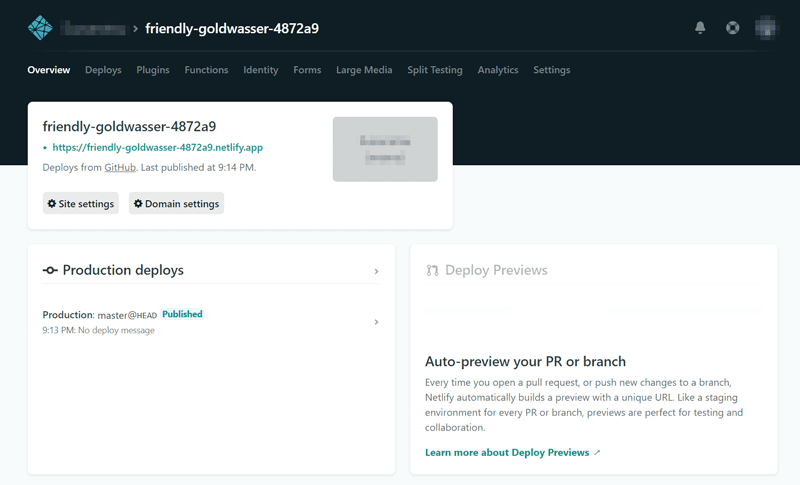Open the notifications bell icon
This screenshot has width=800, height=485.
click(x=700, y=28)
